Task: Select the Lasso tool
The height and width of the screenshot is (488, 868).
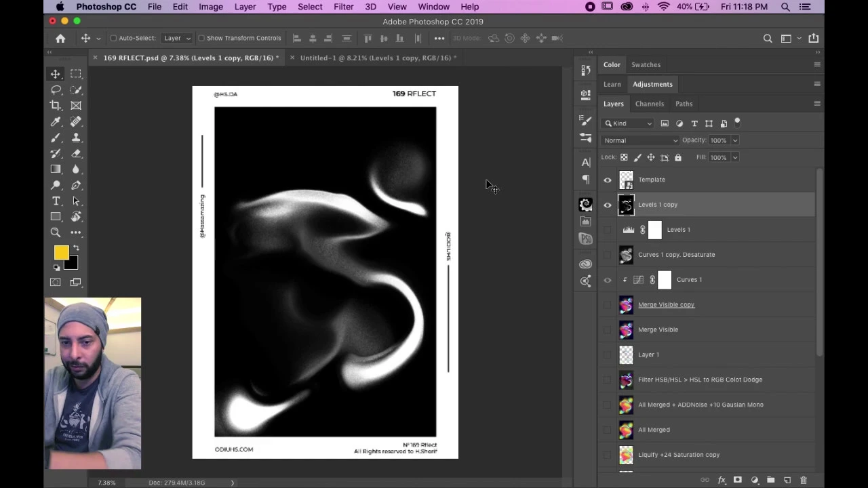Action: click(x=56, y=89)
